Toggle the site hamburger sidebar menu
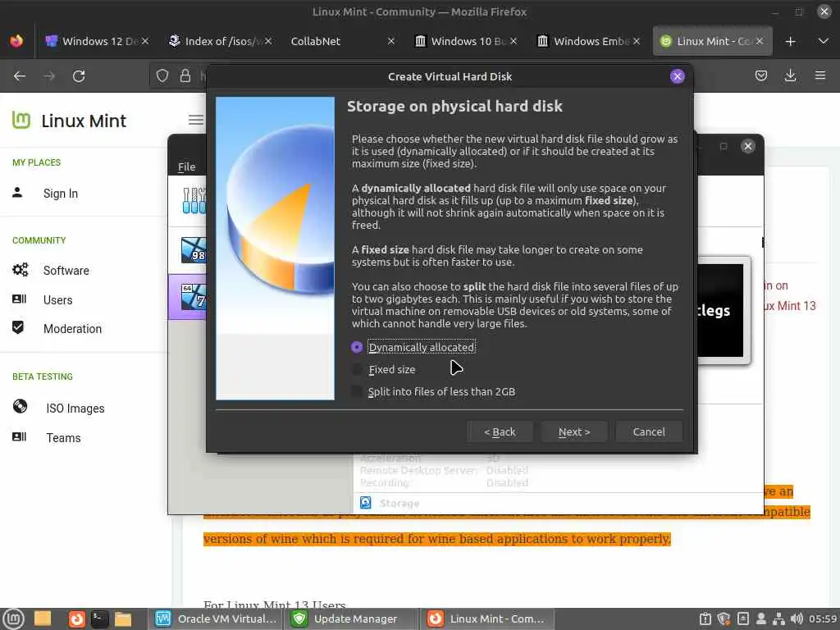Screen dimensions: 840x630 tap(196, 120)
